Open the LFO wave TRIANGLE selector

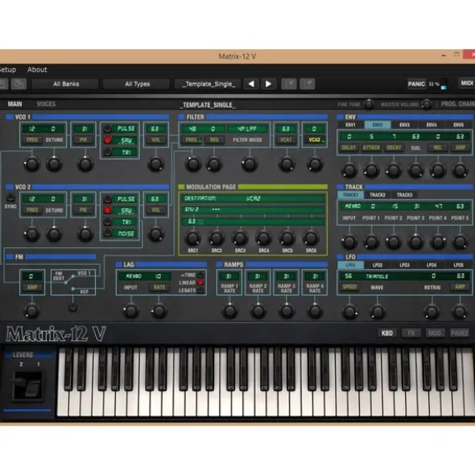tap(378, 276)
